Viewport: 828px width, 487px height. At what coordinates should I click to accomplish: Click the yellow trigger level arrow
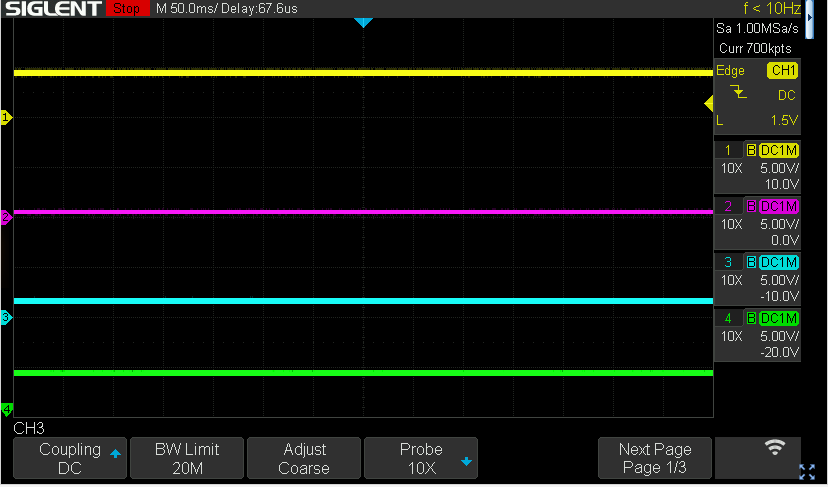(709, 104)
